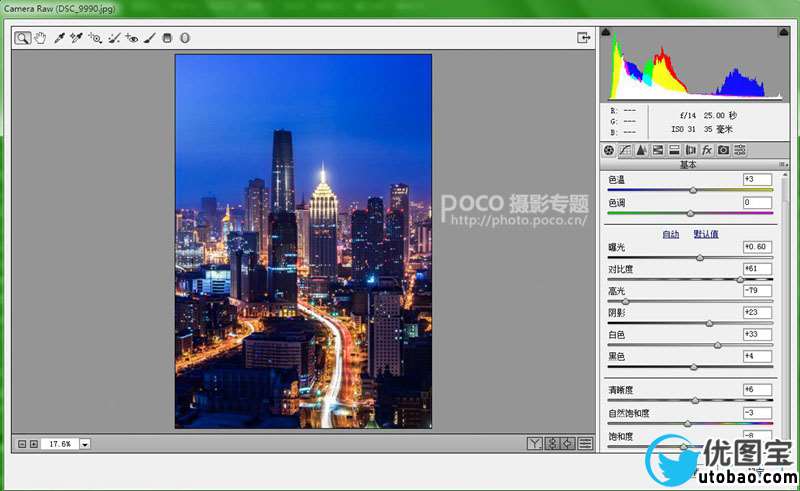Toggle full screen mode icon

tap(583, 38)
